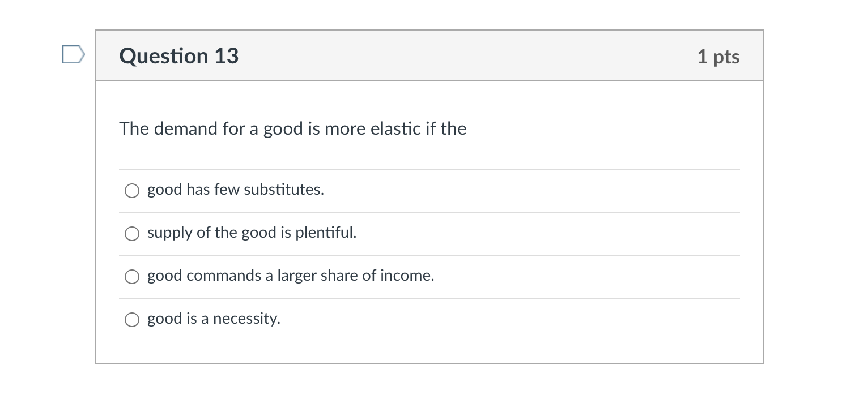The height and width of the screenshot is (412, 868).
Task: Click the answer text 'good is a necessity.'
Action: (x=214, y=319)
